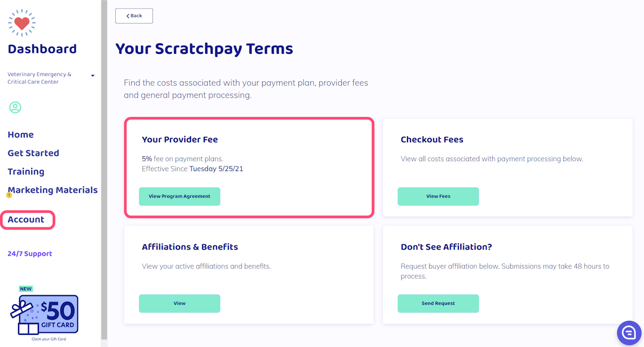The image size is (644, 347).
Task: Open the user profile icon
Action: 15,107
